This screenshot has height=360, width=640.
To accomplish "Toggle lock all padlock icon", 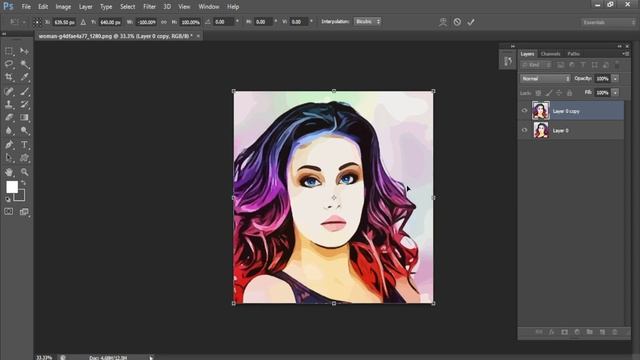I will coord(569,93).
